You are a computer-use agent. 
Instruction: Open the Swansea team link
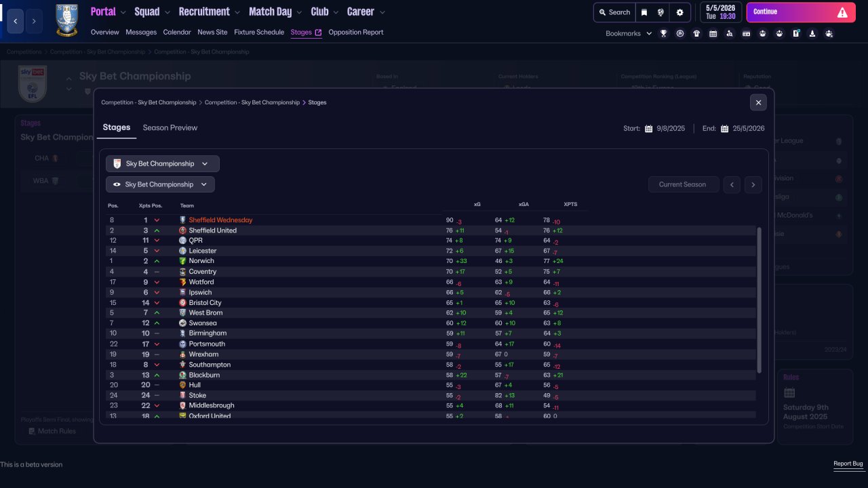203,323
